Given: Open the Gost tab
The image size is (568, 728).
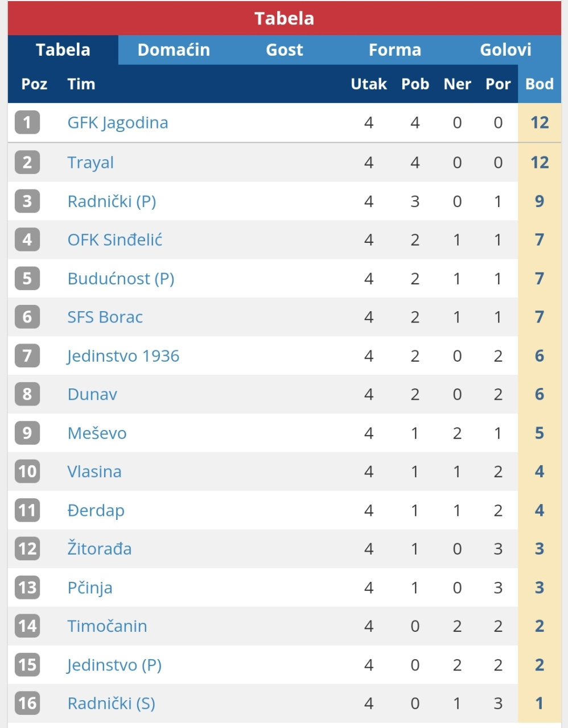Looking at the screenshot, I should tap(284, 50).
